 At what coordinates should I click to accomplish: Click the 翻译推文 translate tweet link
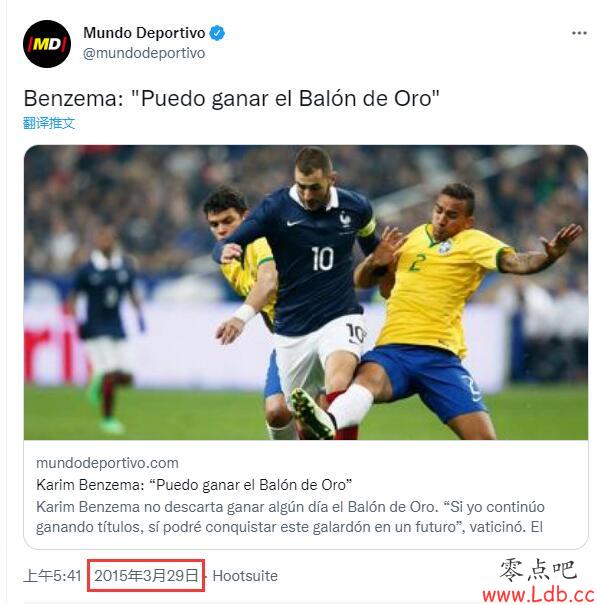(x=49, y=123)
